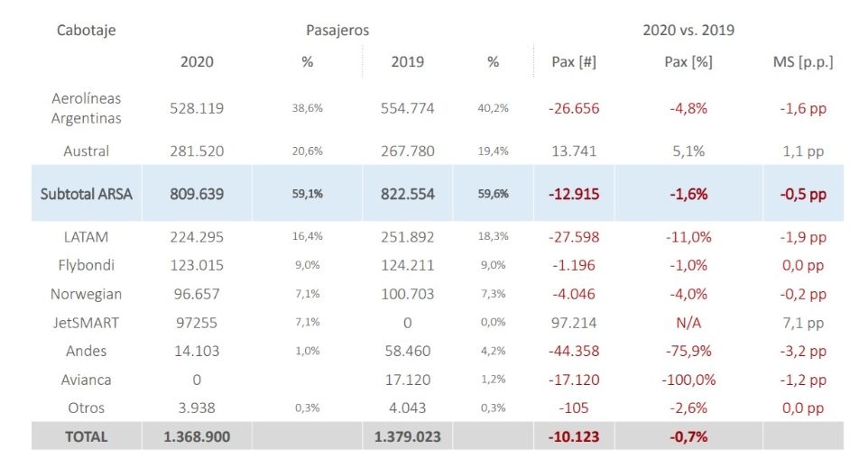Click the Cabotaje column header
Image resolution: width=868 pixels, height=467 pixels.
[86, 31]
